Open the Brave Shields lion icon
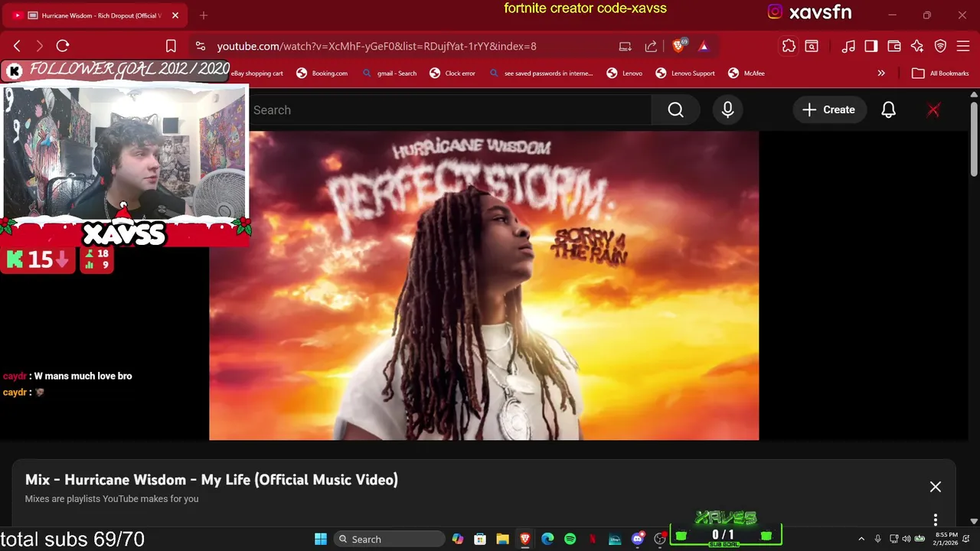This screenshot has height=551, width=980. coord(678,46)
